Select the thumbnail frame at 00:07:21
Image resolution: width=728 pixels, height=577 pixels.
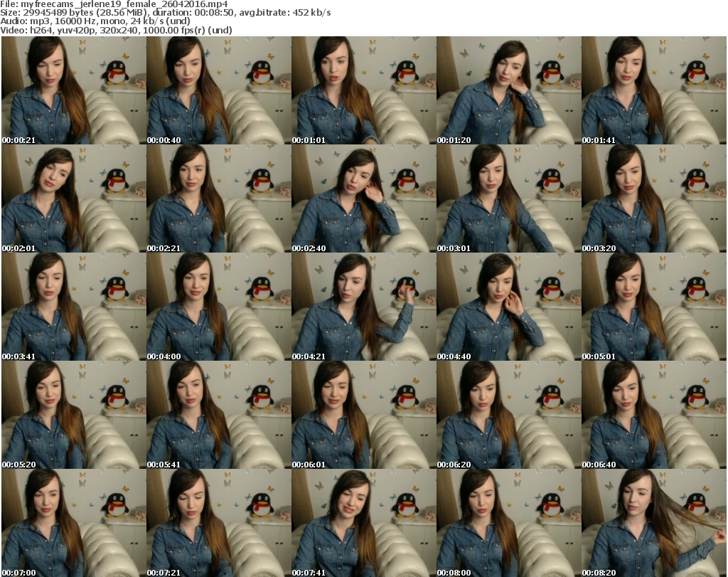coord(219,523)
